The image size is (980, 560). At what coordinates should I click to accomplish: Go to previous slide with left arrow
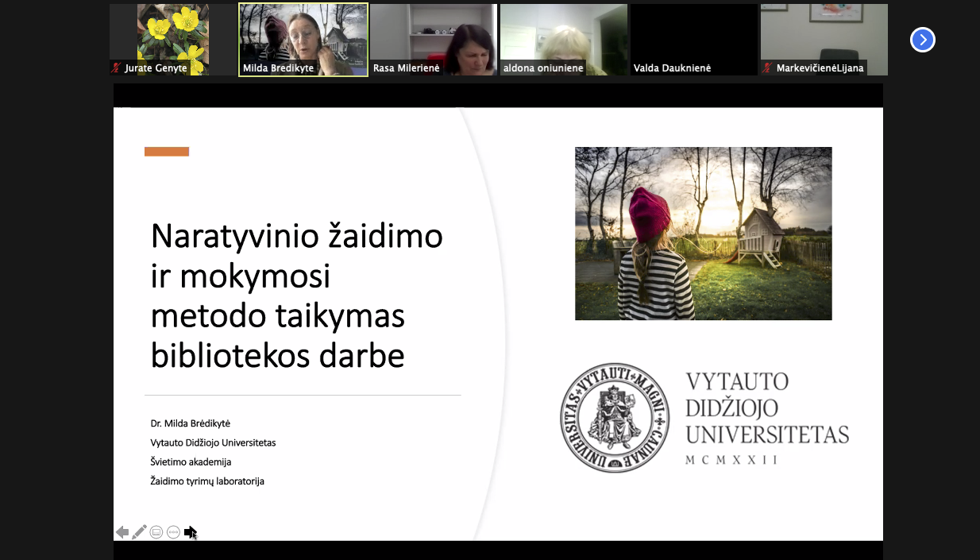pyautogui.click(x=122, y=532)
